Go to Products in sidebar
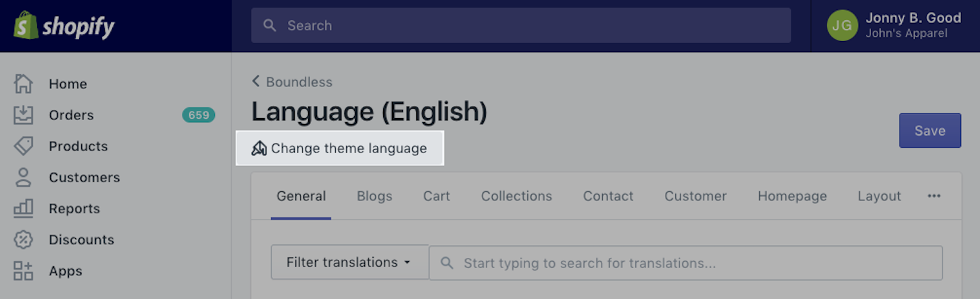 coord(78,146)
